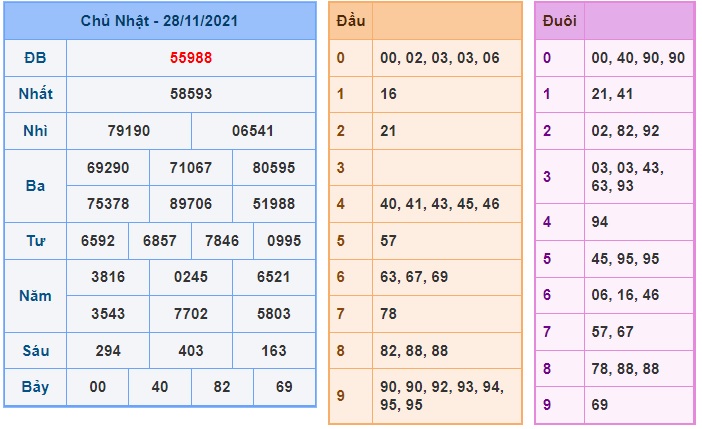This screenshot has width=702, height=429.
Task: Click Năm prize number 3543
Action: click(x=108, y=313)
